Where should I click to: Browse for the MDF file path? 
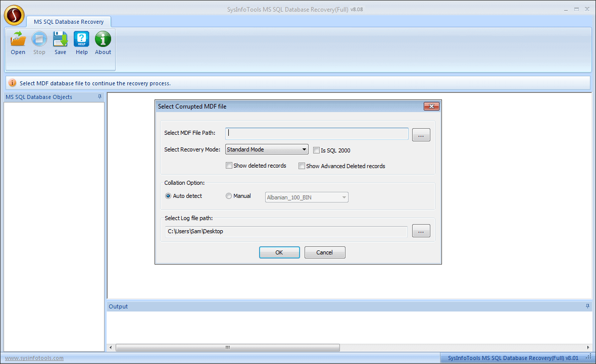click(421, 134)
